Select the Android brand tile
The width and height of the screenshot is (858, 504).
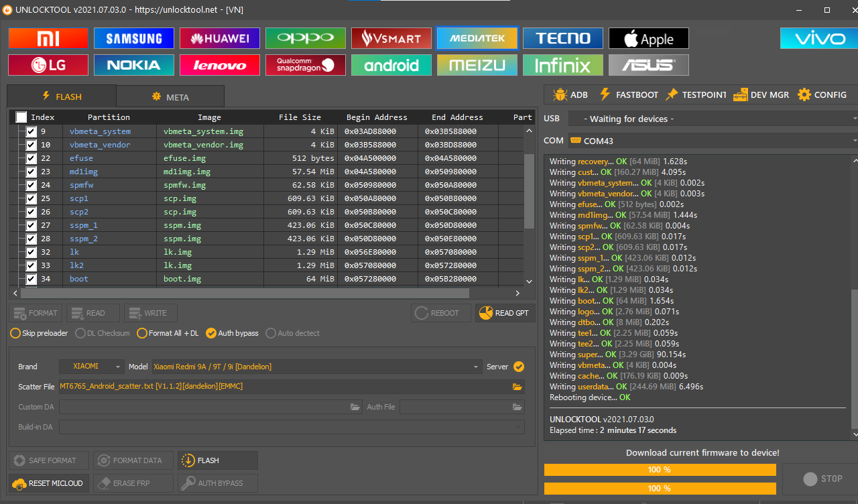(x=391, y=65)
